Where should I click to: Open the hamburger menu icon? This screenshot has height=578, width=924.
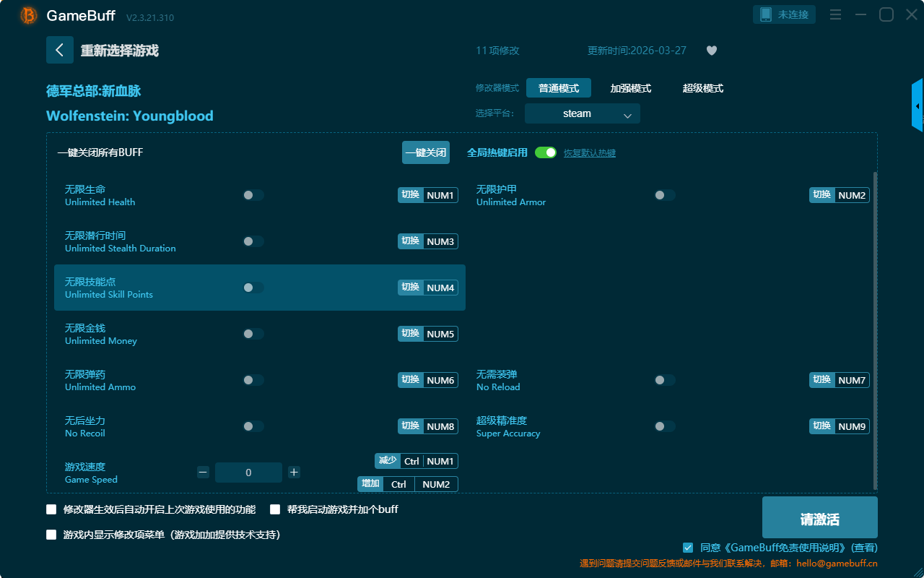pyautogui.click(x=835, y=14)
